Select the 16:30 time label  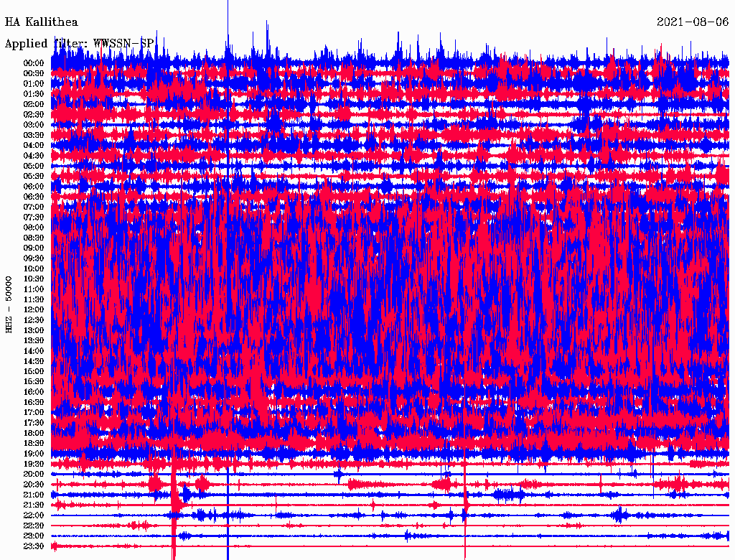point(33,403)
